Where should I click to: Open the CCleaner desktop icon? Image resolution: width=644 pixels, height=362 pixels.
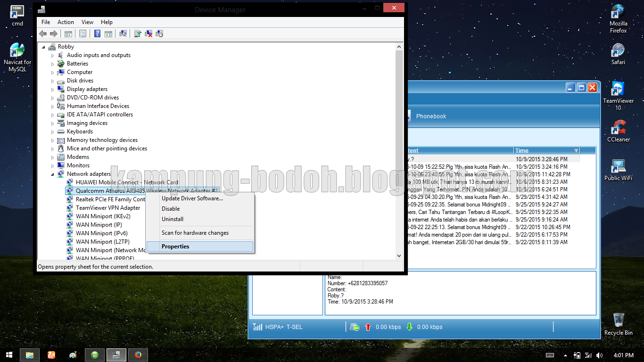point(618,131)
